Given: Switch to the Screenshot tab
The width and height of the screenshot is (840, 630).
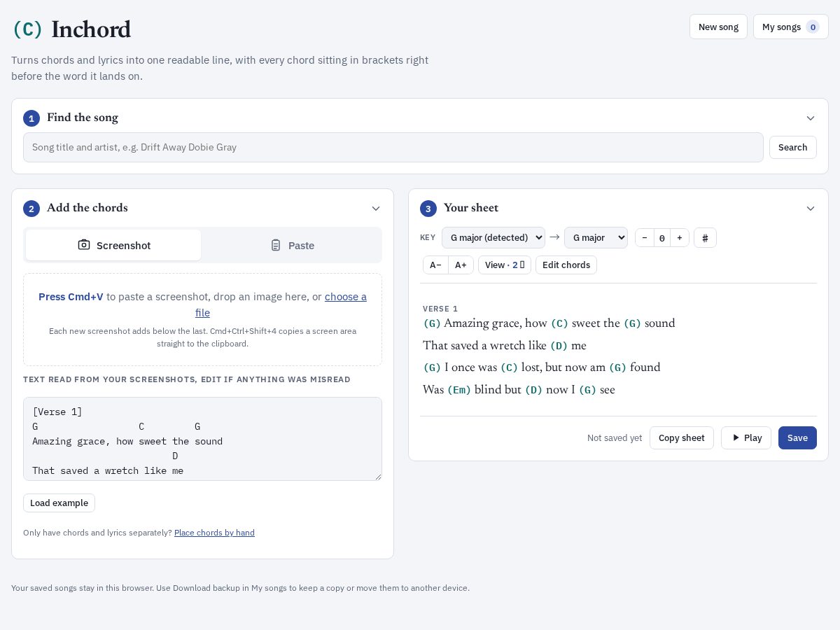Looking at the screenshot, I should pos(113,245).
